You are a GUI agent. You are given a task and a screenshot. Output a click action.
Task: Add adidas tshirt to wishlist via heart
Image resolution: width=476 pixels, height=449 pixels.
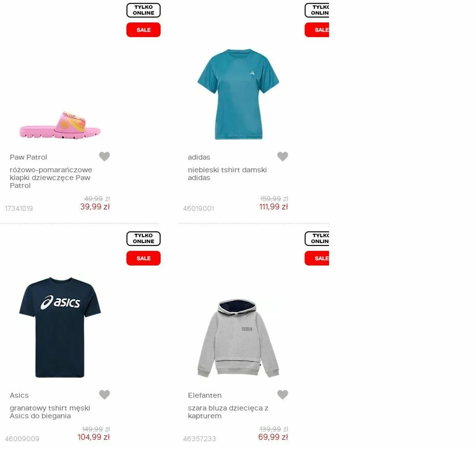(x=283, y=157)
